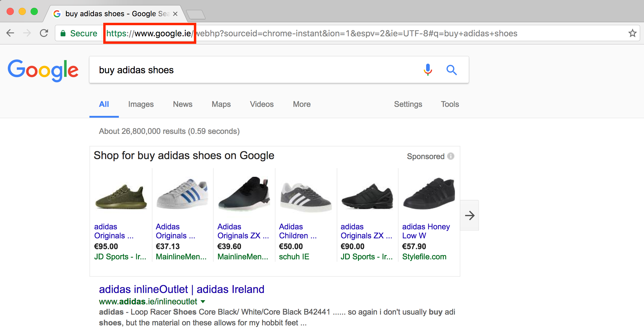The height and width of the screenshot is (335, 644).
Task: Reload the page with refresh icon
Action: (44, 33)
